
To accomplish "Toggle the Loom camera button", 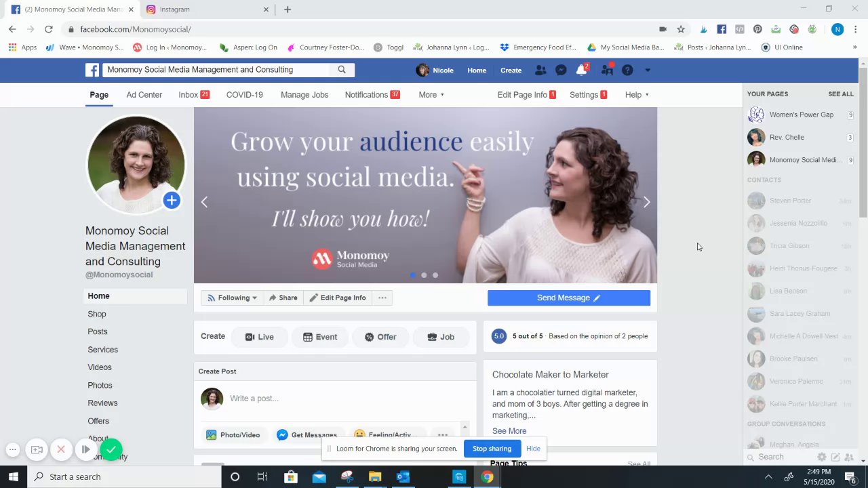I will (37, 449).
